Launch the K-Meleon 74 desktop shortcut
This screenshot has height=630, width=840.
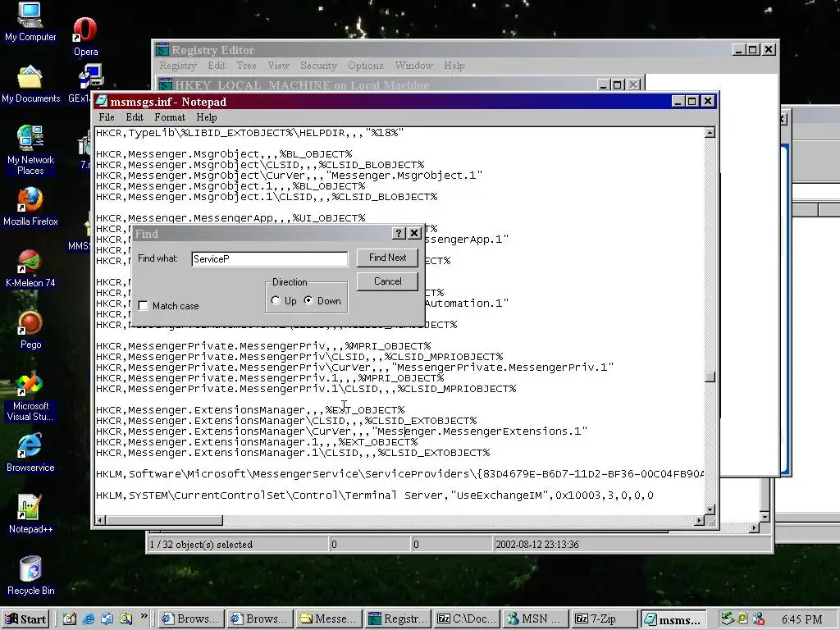[x=30, y=268]
